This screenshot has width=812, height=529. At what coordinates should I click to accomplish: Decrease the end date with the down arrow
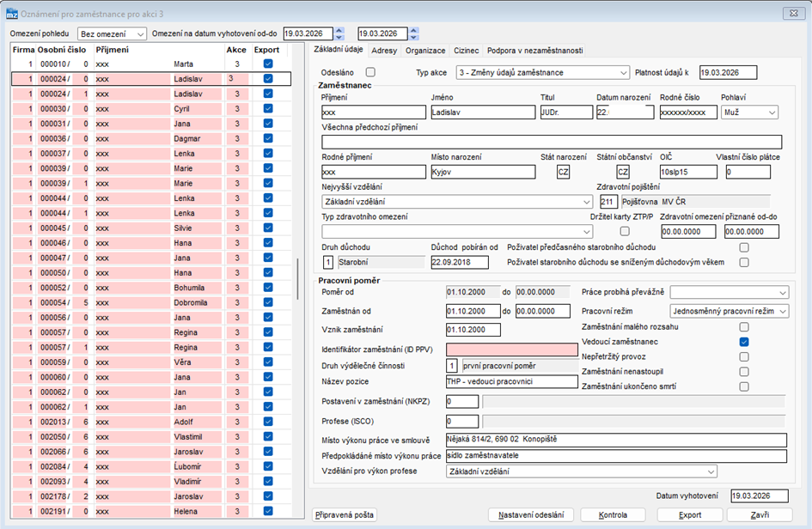coord(414,37)
